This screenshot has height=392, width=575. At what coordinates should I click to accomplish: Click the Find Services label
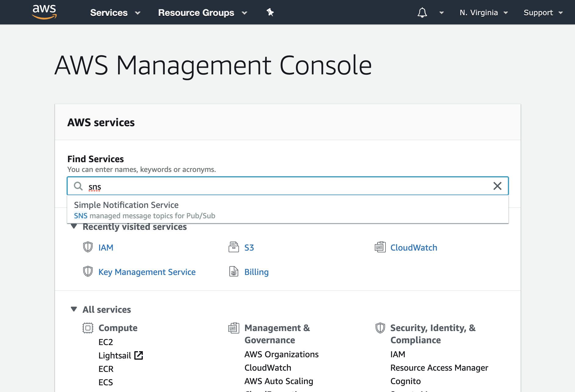[x=96, y=159]
